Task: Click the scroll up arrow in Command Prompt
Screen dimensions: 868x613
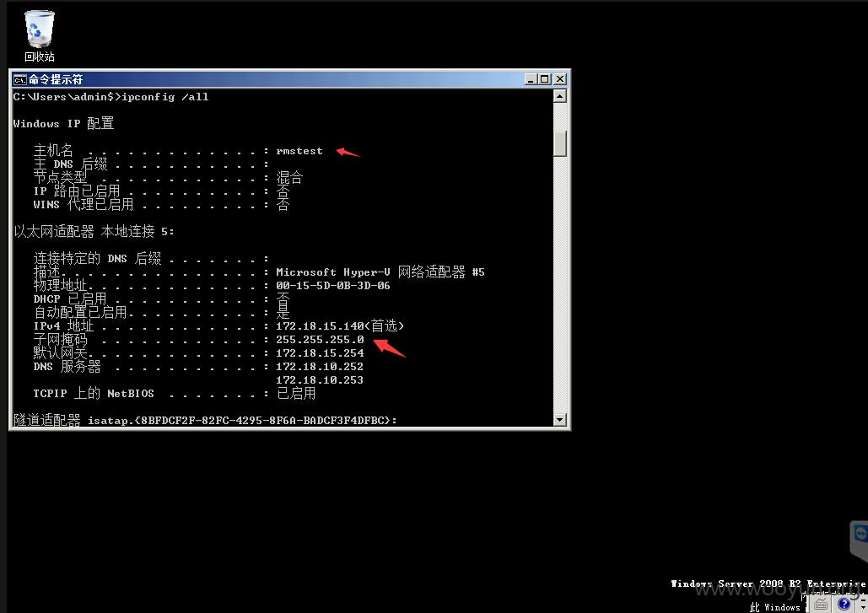Action: 559,96
